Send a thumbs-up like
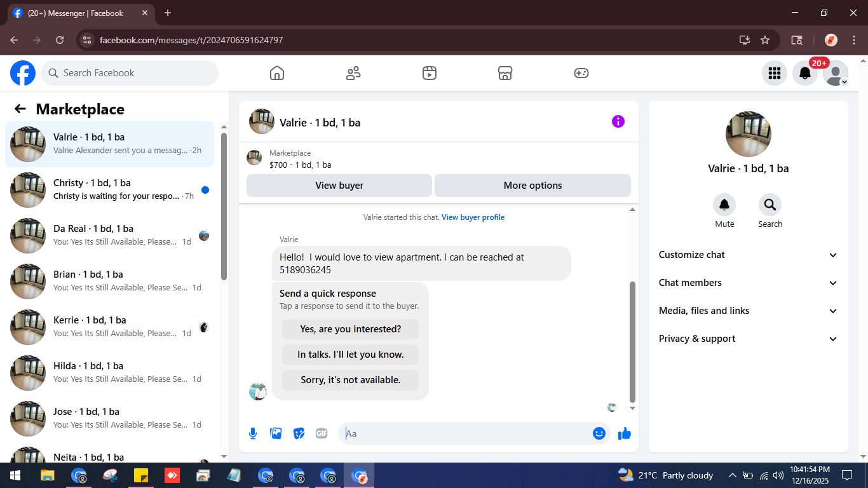 click(625, 433)
